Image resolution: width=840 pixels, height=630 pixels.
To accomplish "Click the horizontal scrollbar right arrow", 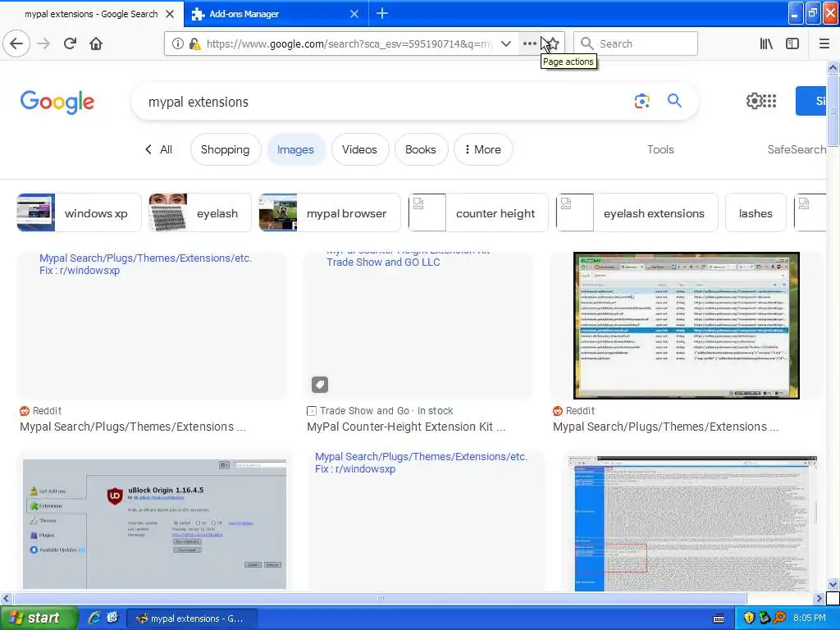I will click(x=819, y=598).
